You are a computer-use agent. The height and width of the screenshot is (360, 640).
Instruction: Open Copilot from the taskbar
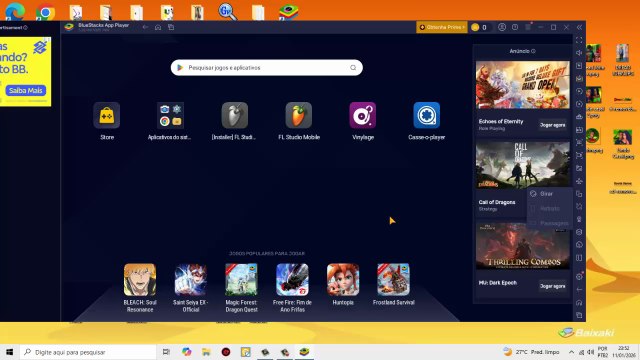187,352
